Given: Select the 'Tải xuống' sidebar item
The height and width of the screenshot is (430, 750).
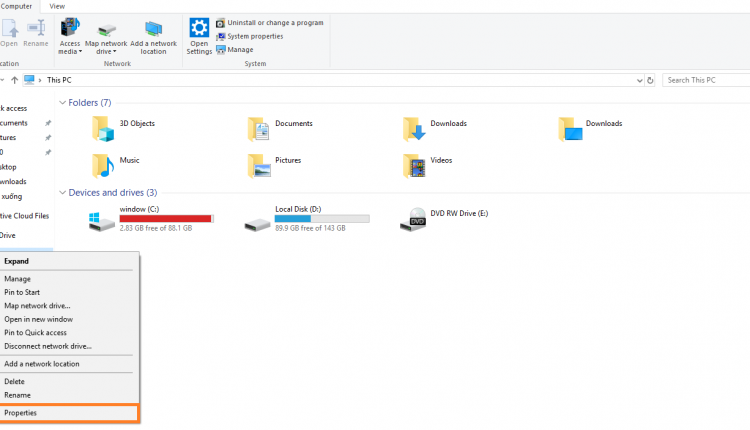Looking at the screenshot, I should click(11, 197).
